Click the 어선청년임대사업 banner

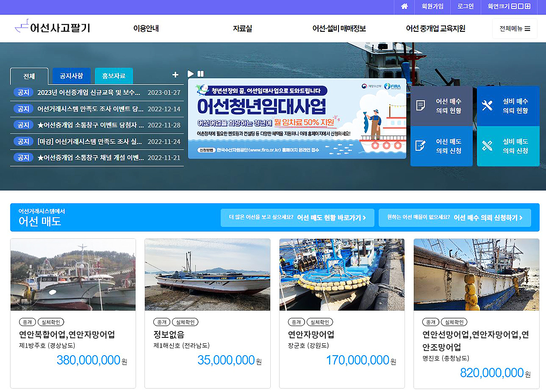pyautogui.click(x=297, y=118)
